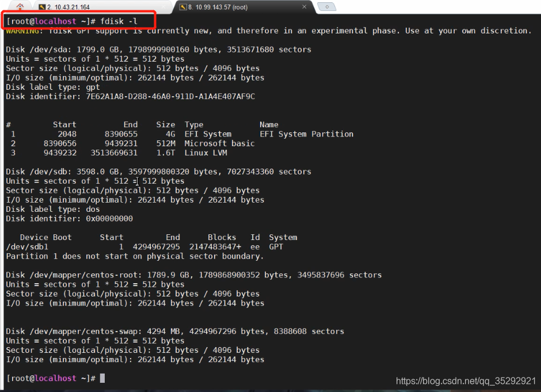Click the 512M size value

coord(166,143)
